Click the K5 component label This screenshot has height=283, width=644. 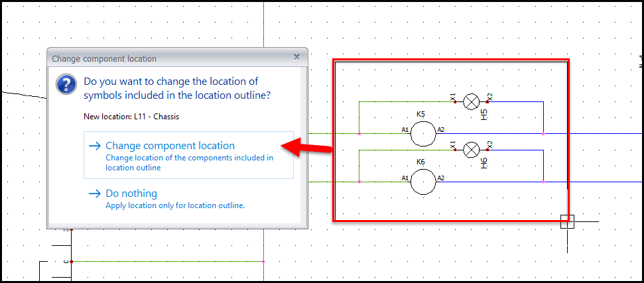click(x=420, y=114)
